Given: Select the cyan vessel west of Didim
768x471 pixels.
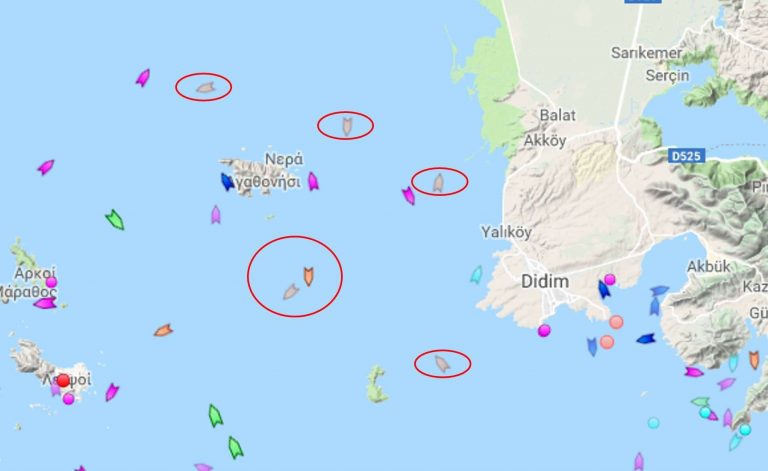Looking at the screenshot, I should pos(477,275).
